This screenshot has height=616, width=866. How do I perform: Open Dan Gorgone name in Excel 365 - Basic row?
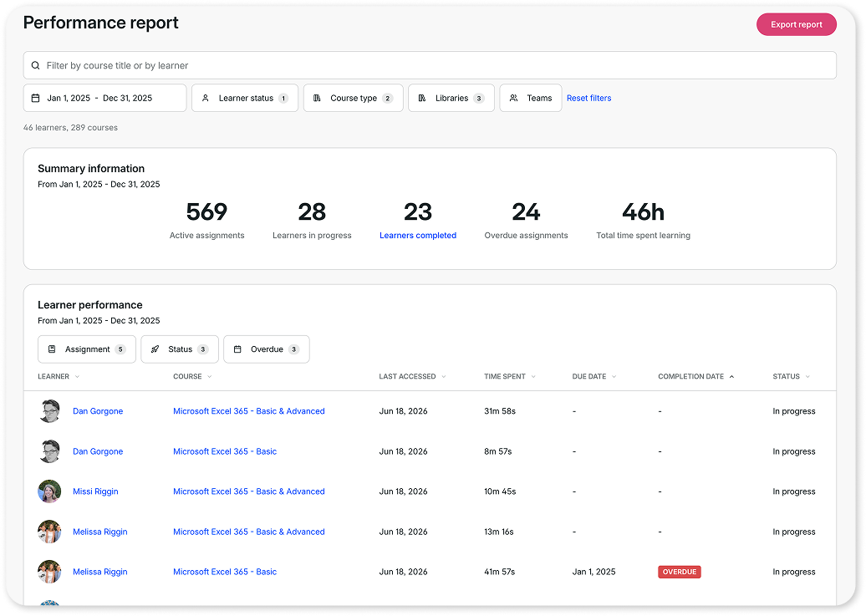[x=98, y=451]
